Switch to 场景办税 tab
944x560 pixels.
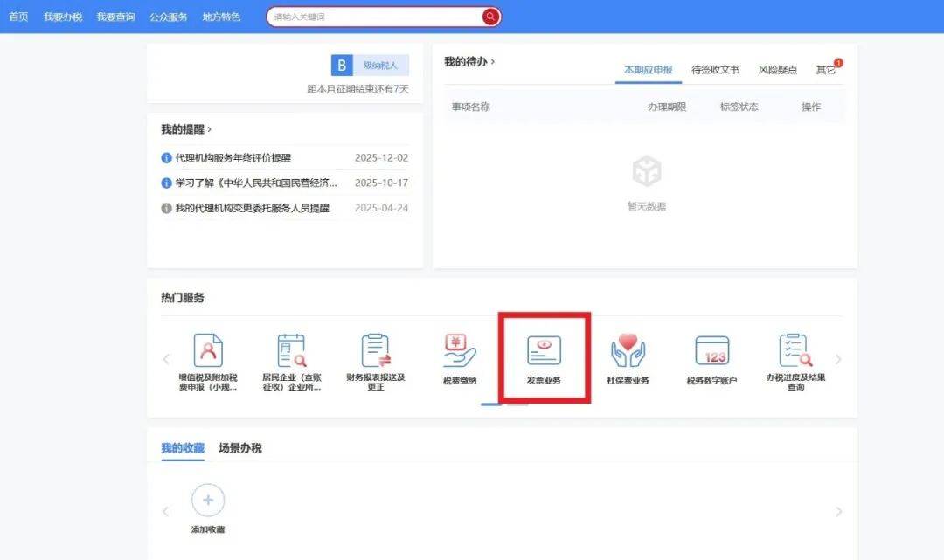239,448
